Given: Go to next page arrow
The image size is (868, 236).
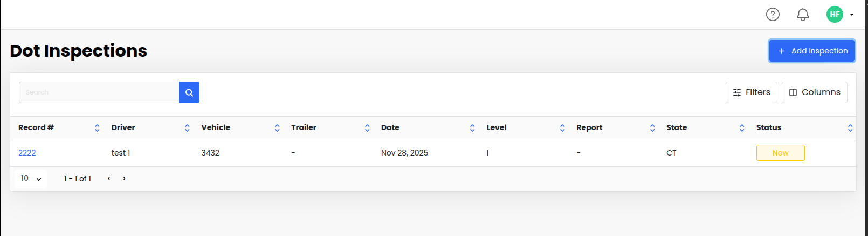Looking at the screenshot, I should (x=124, y=179).
